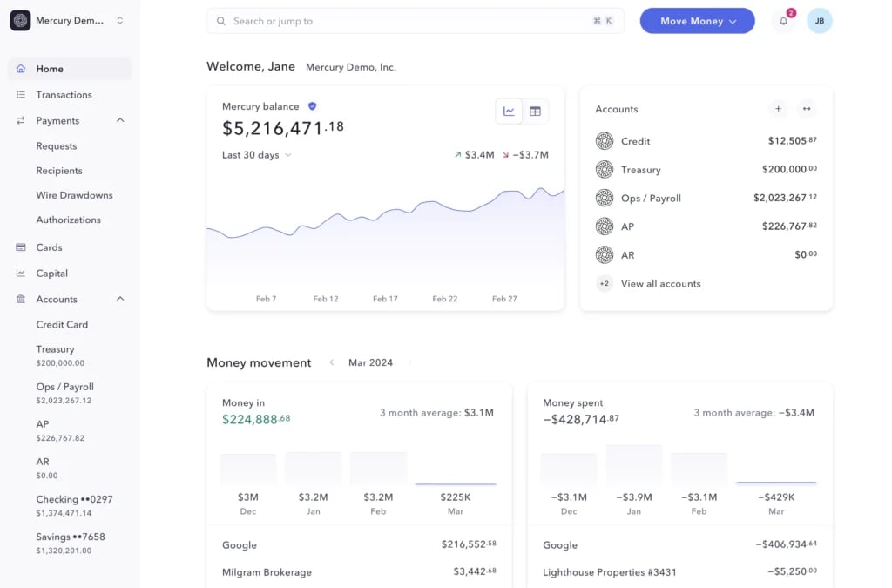Click the Treasury account icon
Image resolution: width=892 pixels, height=588 pixels.
(x=605, y=170)
